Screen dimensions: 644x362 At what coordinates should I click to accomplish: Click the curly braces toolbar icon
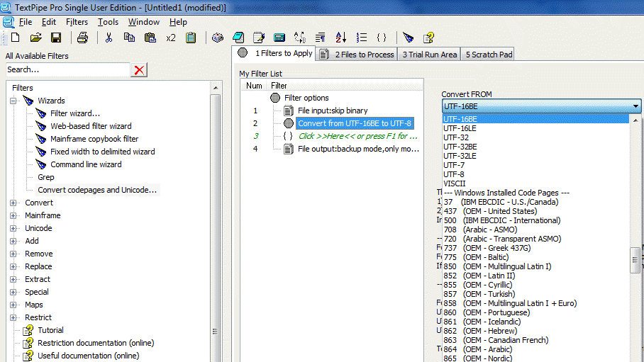pos(382,38)
